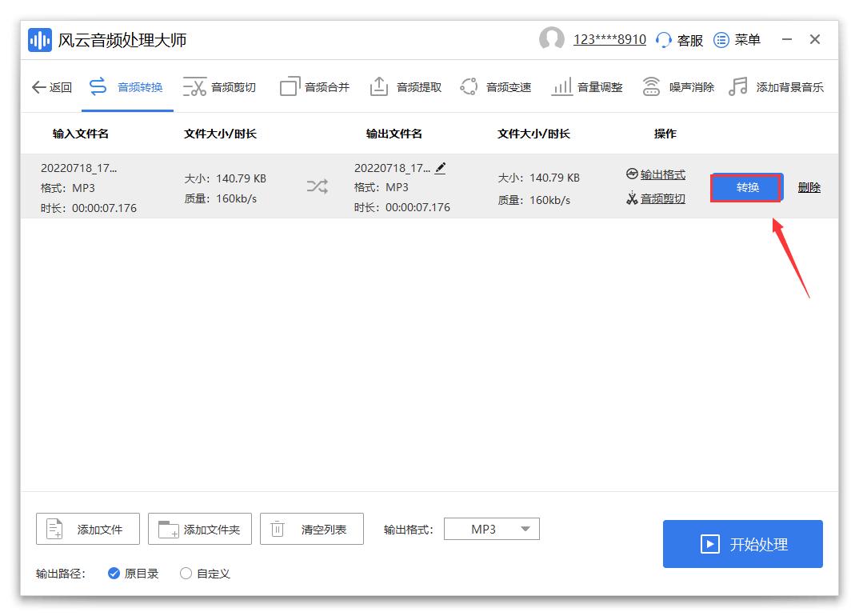Image resolution: width=859 pixels, height=616 pixels.
Task: Click the shuffle arrows icon in the file row
Action: coord(318,186)
